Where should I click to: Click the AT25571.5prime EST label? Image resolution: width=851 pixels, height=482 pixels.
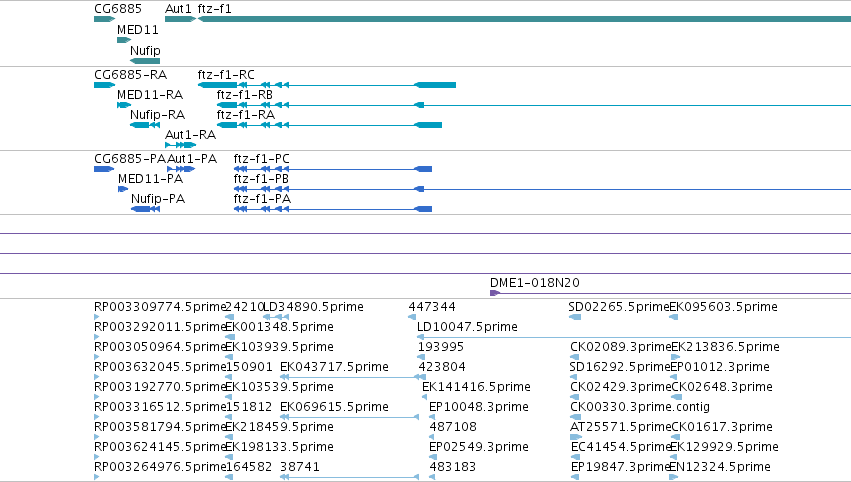621,427
